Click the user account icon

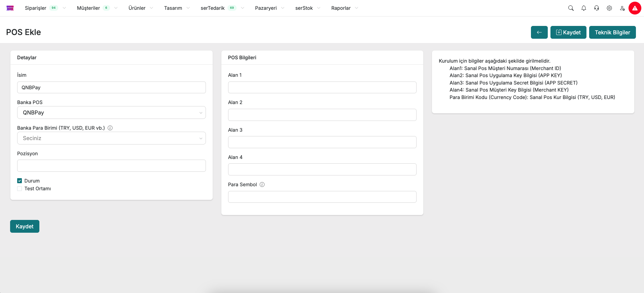click(x=622, y=8)
